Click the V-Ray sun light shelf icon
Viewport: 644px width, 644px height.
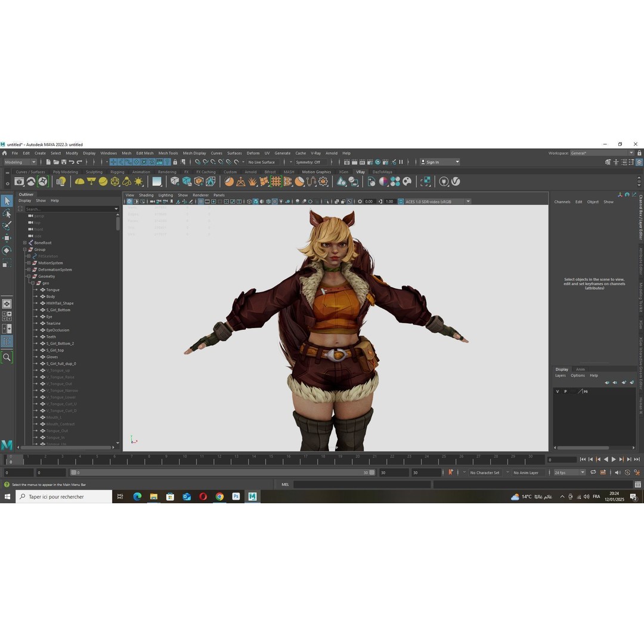tap(139, 181)
